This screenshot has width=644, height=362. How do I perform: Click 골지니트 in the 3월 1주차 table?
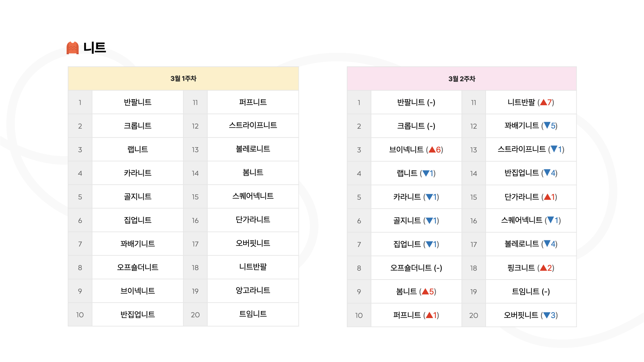[x=138, y=196]
